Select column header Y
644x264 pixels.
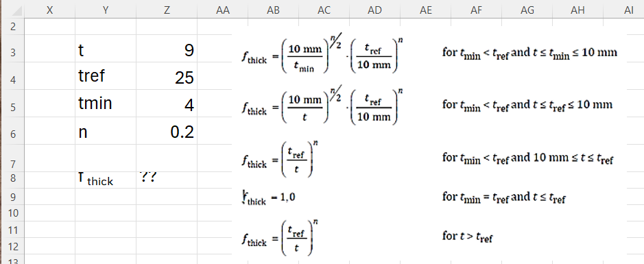106,10
